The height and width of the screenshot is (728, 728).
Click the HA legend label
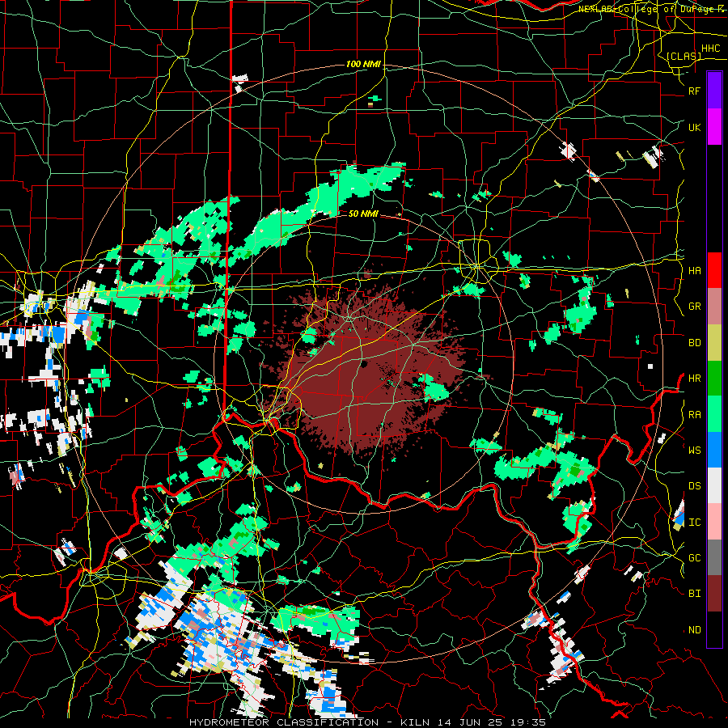pyautogui.click(x=695, y=271)
